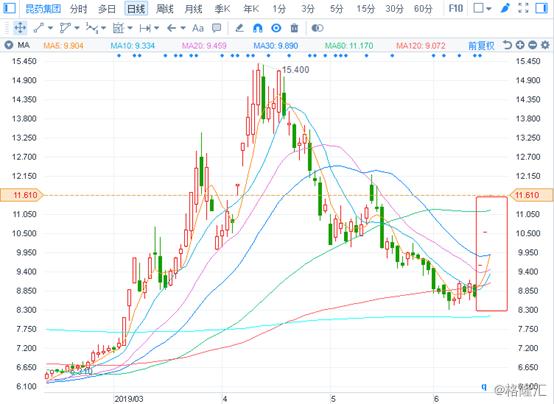
Task: Select the arrow marker tool
Action: (172, 28)
